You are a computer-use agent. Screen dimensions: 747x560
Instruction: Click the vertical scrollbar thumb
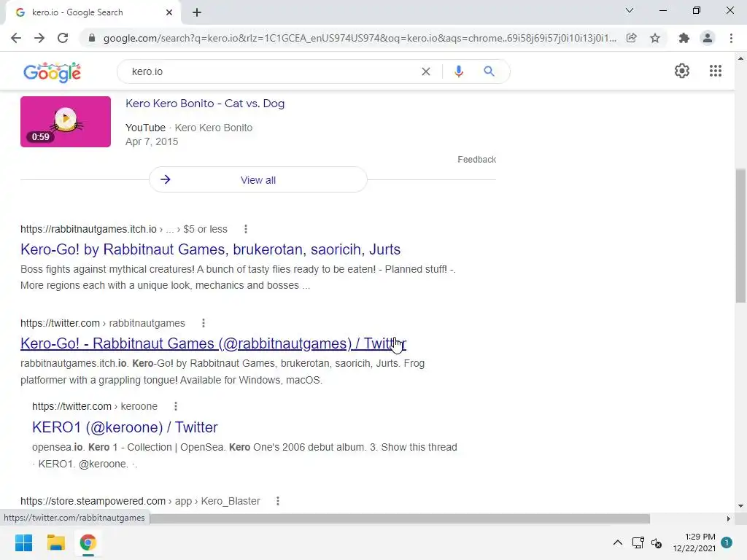pos(740,236)
